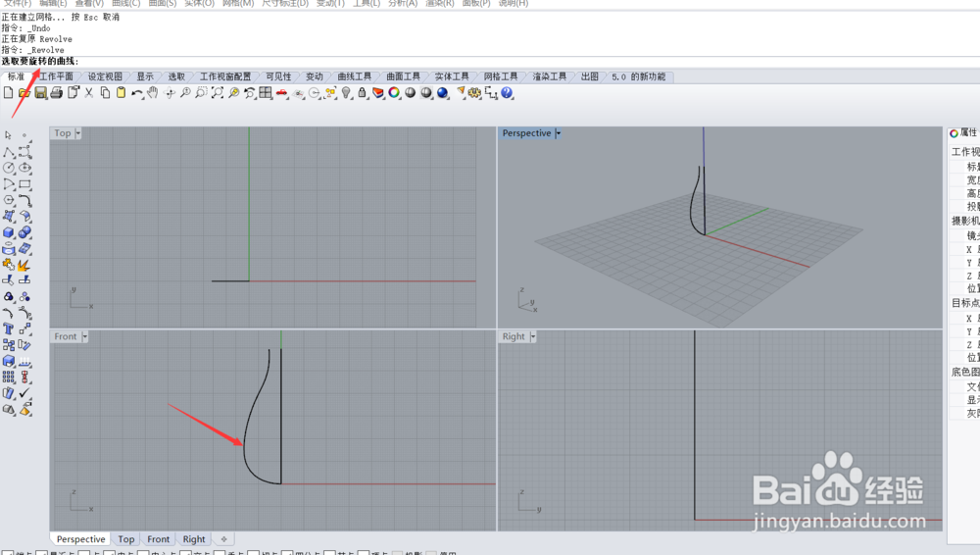Click the Zoom Window icon
Screen dimensions: 980x555
coord(201,93)
